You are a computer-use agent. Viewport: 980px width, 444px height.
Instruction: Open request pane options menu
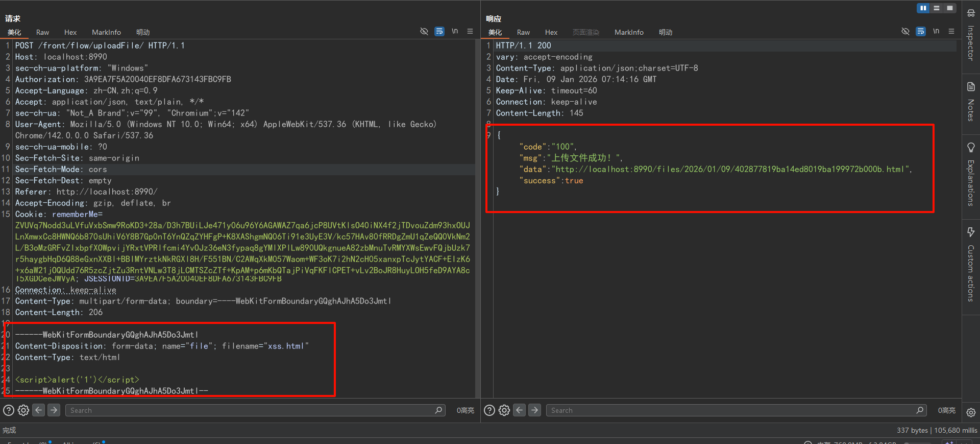click(x=470, y=31)
